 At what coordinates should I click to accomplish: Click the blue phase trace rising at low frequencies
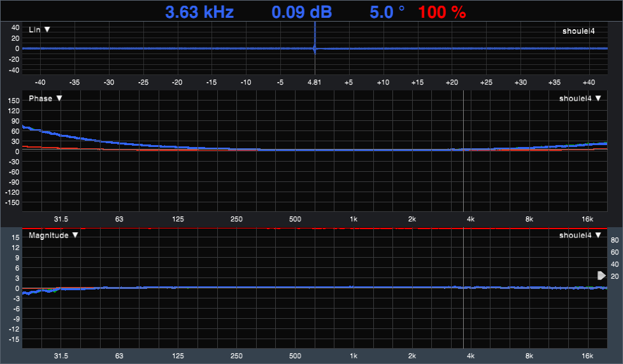pos(51,132)
